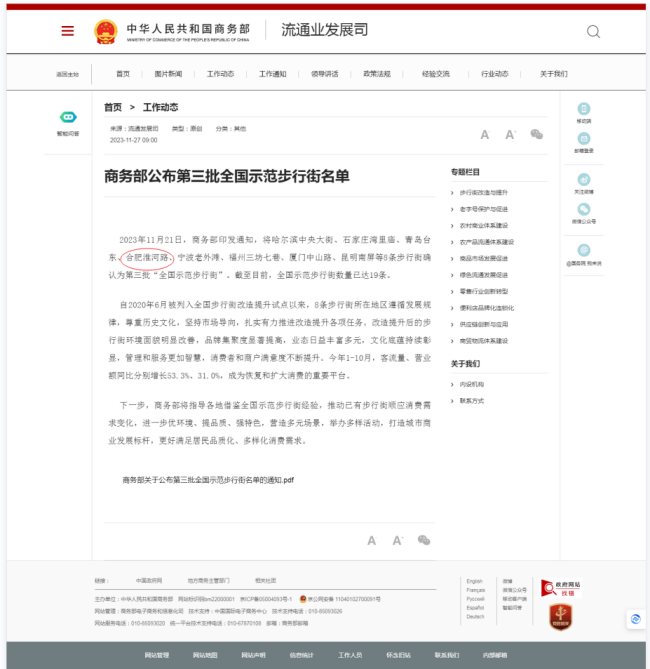Viewport: 650px width, 669px height.
Task: Click the 政府网站找错 badge
Action: (x=560, y=589)
